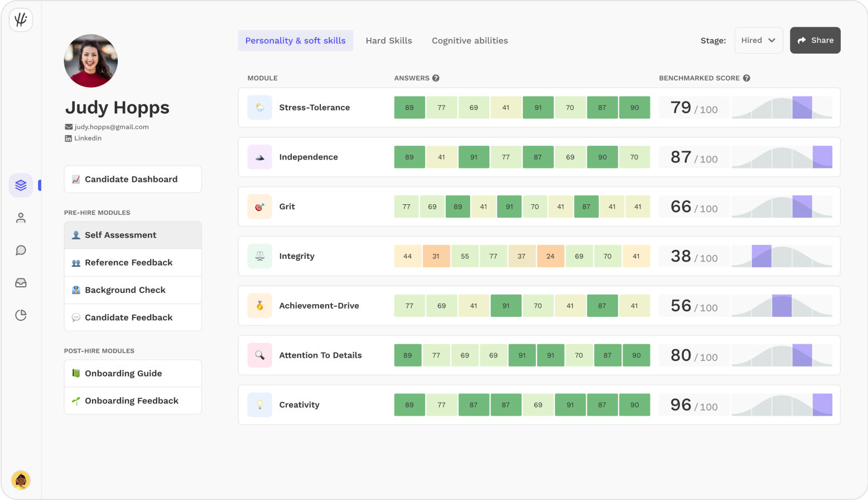This screenshot has width=868, height=500.
Task: Open the Stage dropdown showing Hired
Action: pos(759,40)
